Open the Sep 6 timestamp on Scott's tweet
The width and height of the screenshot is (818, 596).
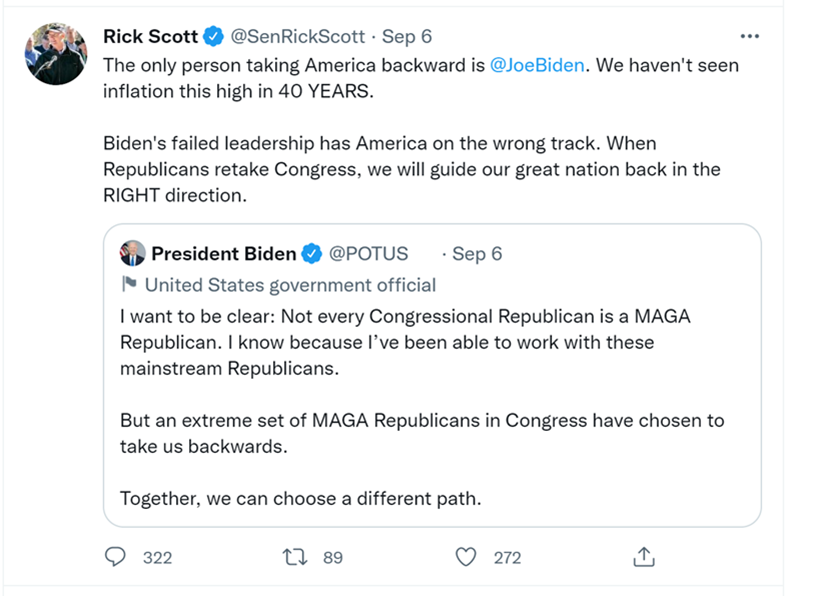tap(406, 37)
